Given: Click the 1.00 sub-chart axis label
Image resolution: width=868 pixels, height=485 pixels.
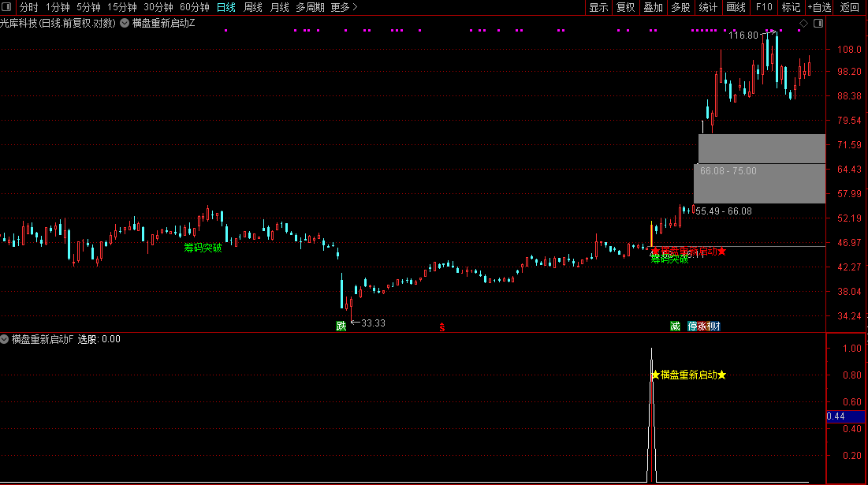Looking at the screenshot, I should pyautogui.click(x=852, y=349).
